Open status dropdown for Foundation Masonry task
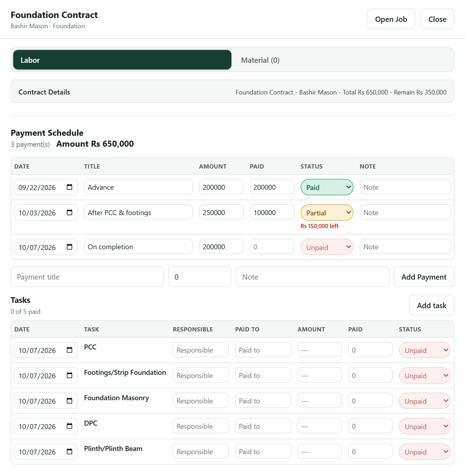The height and width of the screenshot is (476, 465). click(424, 401)
